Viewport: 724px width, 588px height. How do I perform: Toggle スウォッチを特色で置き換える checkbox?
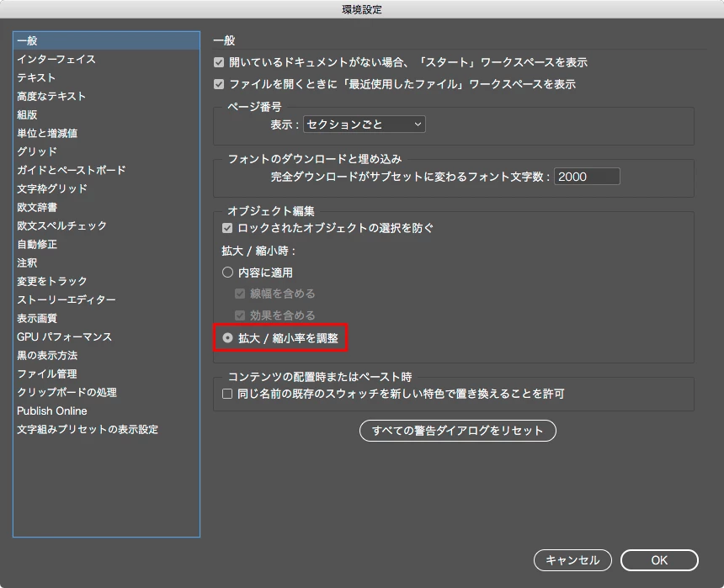tap(227, 394)
